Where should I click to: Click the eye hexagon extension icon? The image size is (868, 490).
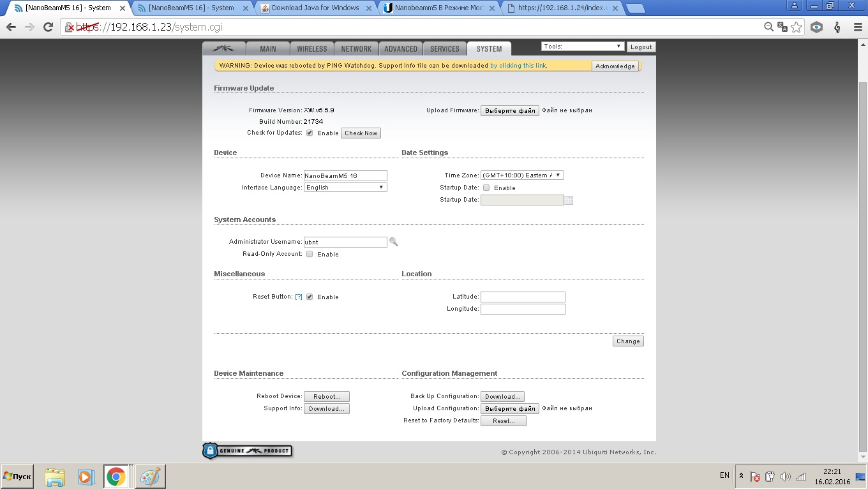(816, 27)
